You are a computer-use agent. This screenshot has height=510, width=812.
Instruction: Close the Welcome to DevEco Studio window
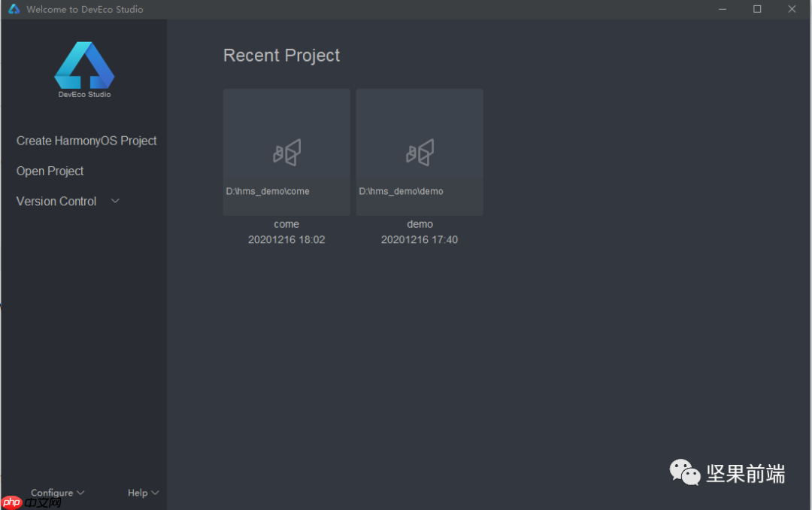click(x=792, y=9)
